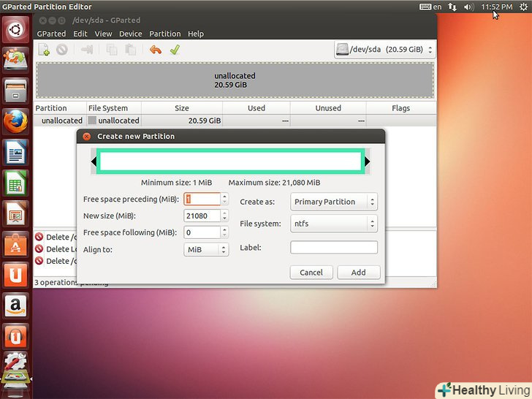Open the Ubuntu Dash home icon
532x399 pixels.
click(x=15, y=30)
